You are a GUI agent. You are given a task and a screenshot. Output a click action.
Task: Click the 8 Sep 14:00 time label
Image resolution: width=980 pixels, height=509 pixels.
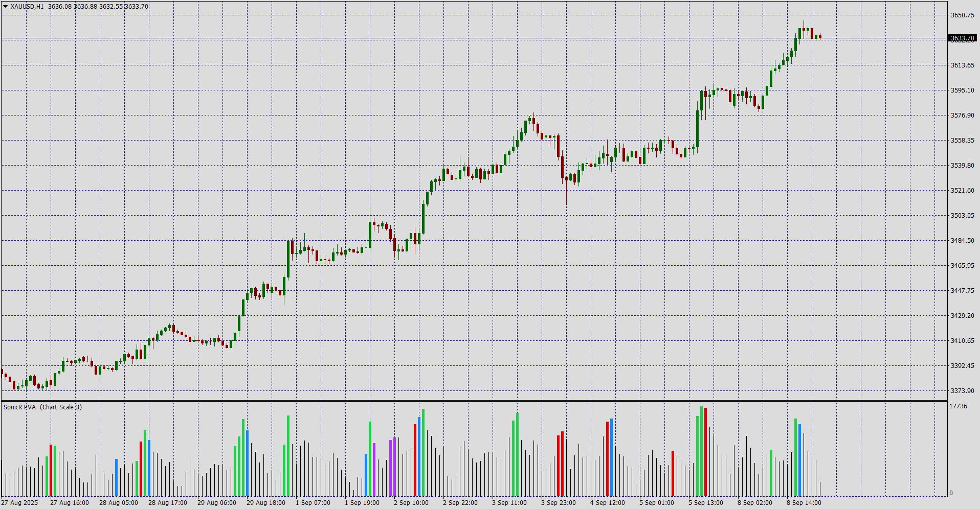804,503
